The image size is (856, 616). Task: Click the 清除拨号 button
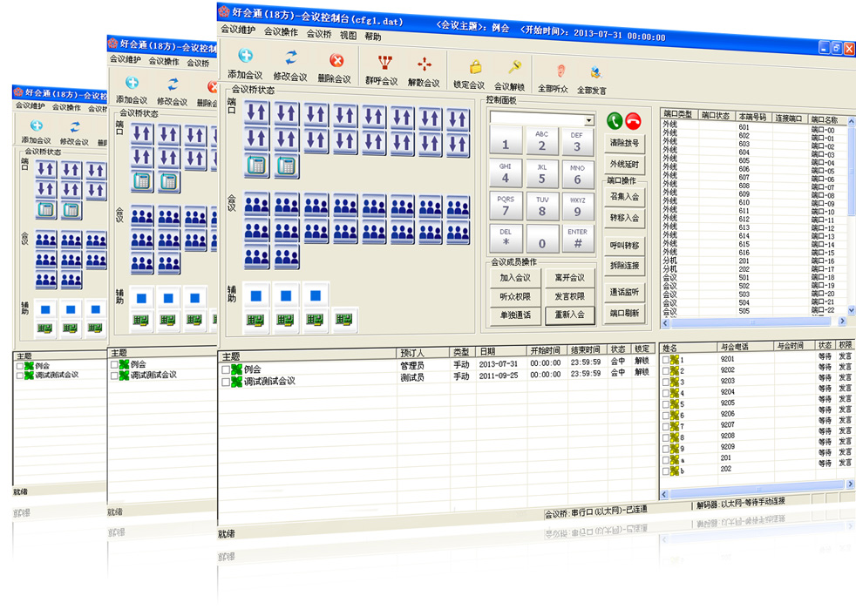point(624,142)
